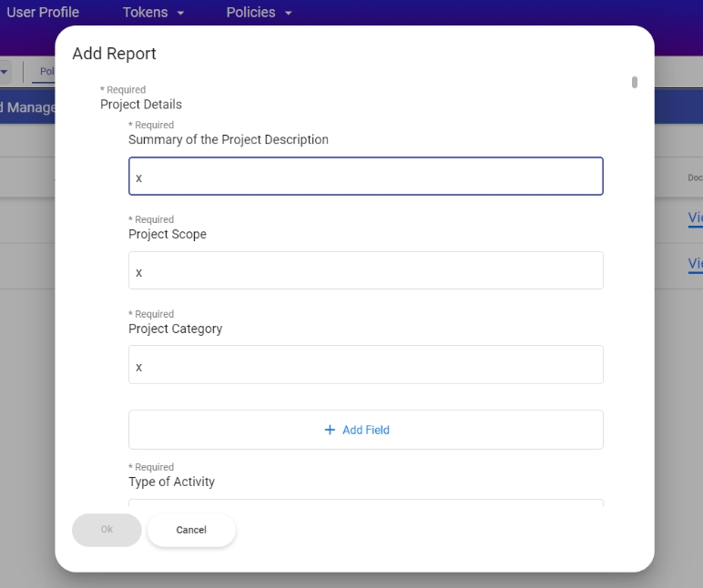Expand the partially hidden dropdown behind the dialog's left edge

tap(5, 72)
